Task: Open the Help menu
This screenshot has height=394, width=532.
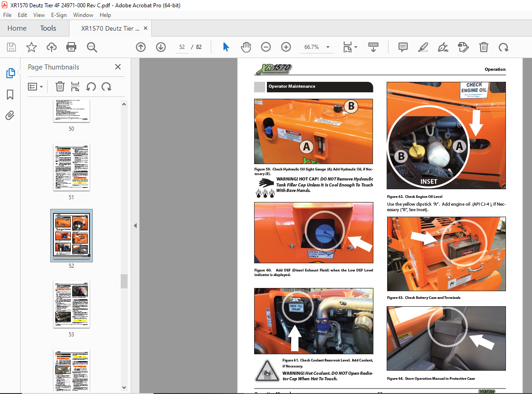Action: coord(105,15)
